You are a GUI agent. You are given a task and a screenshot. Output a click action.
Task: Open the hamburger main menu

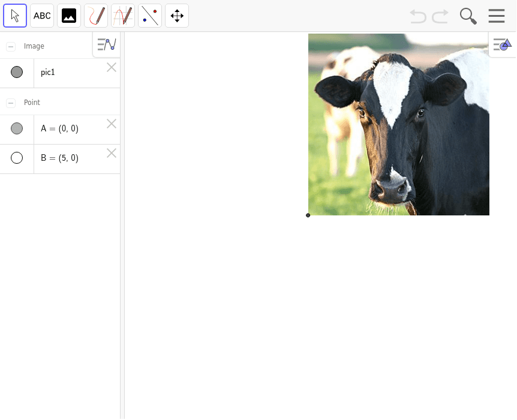tap(497, 16)
